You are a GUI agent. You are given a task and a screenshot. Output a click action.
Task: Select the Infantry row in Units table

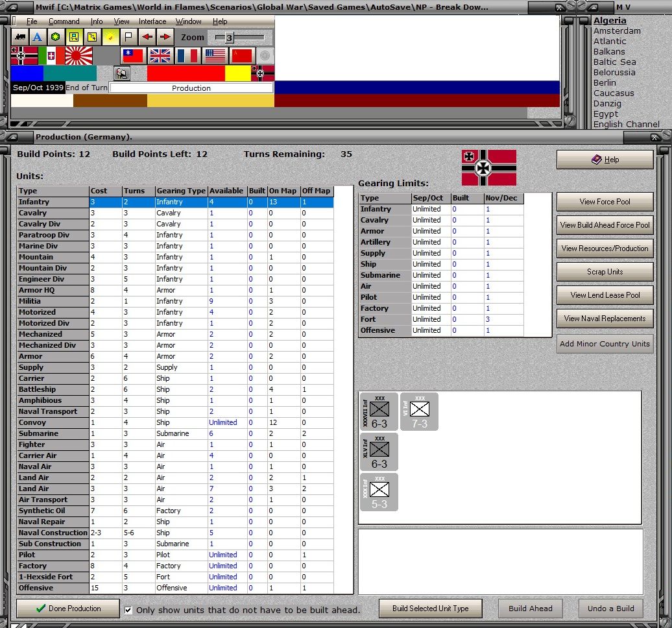[175, 202]
